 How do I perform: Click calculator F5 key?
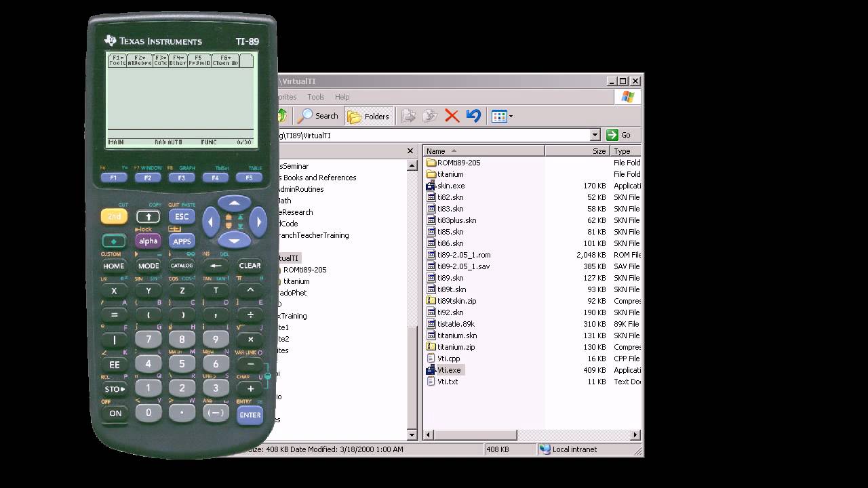point(249,178)
